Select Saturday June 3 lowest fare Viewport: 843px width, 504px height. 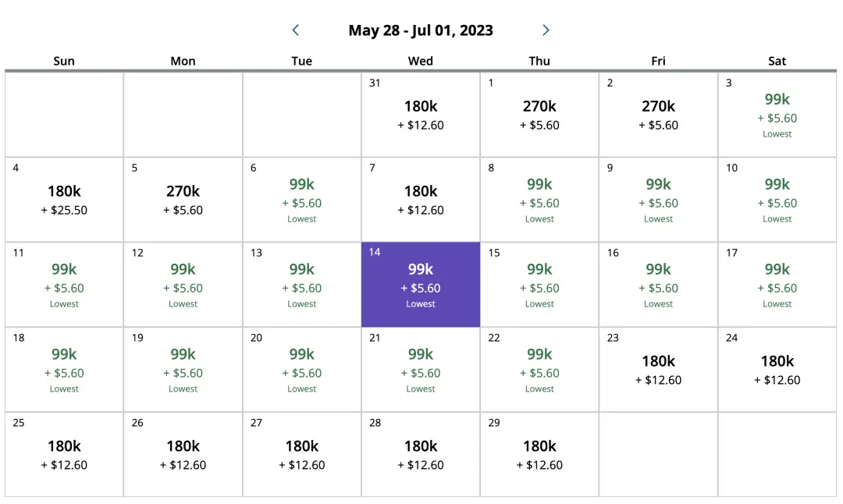pyautogui.click(x=777, y=115)
